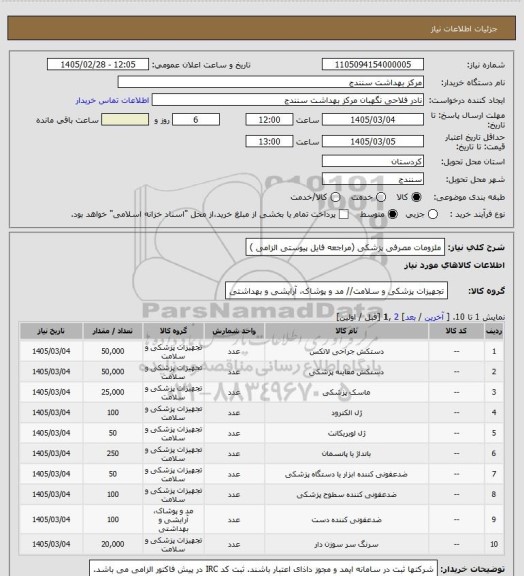Click the جزئیات اطلاعات نیاز header bar
524x576 pixels.
click(262, 28)
